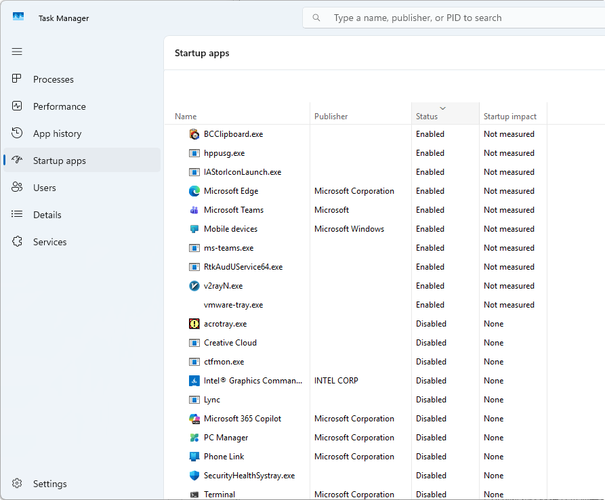Click the Details list icon
This screenshot has height=500, width=605.
coord(17,214)
